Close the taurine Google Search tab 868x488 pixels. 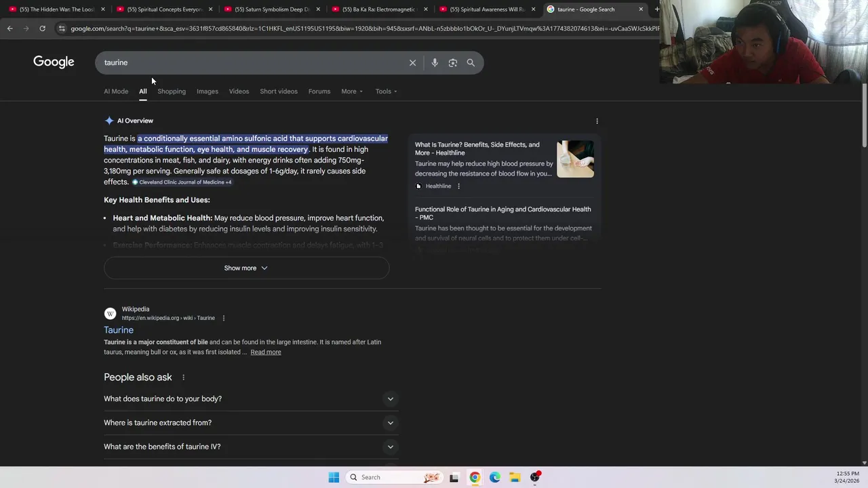click(641, 9)
